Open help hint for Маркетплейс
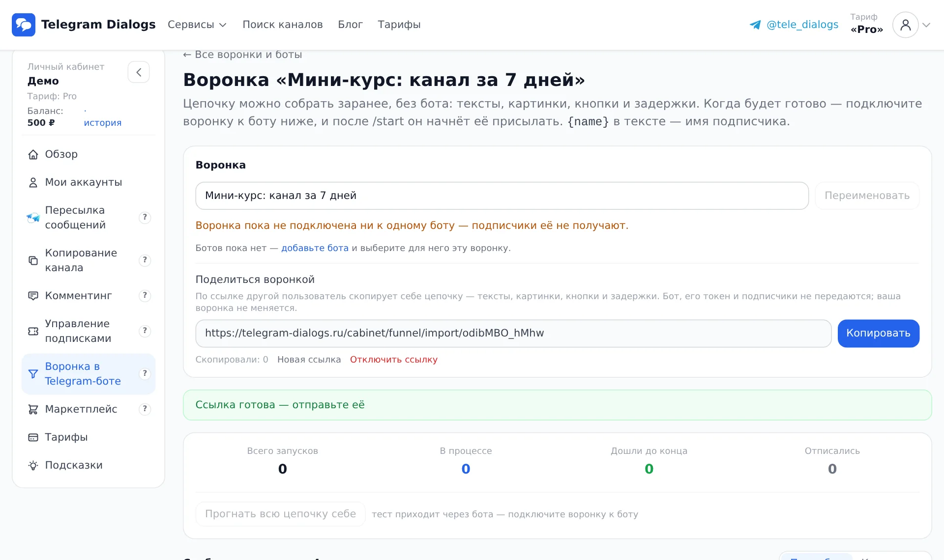The image size is (944, 560). [145, 409]
